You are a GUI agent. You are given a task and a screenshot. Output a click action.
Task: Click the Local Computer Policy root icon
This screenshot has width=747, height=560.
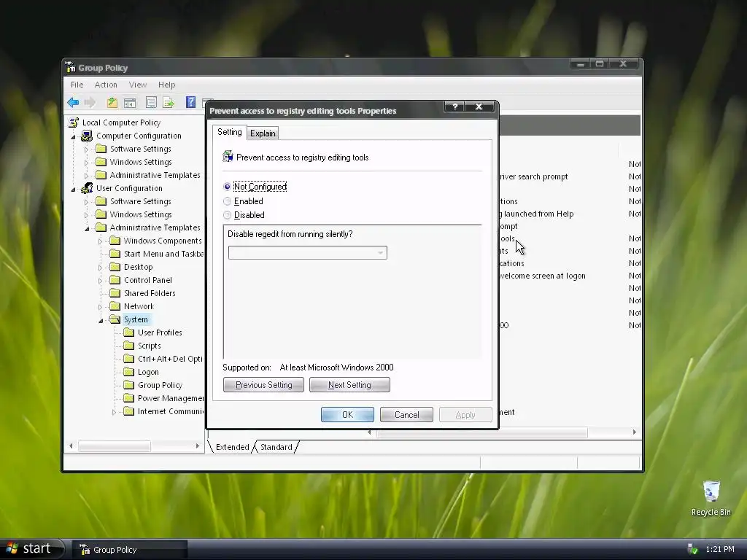[74, 122]
